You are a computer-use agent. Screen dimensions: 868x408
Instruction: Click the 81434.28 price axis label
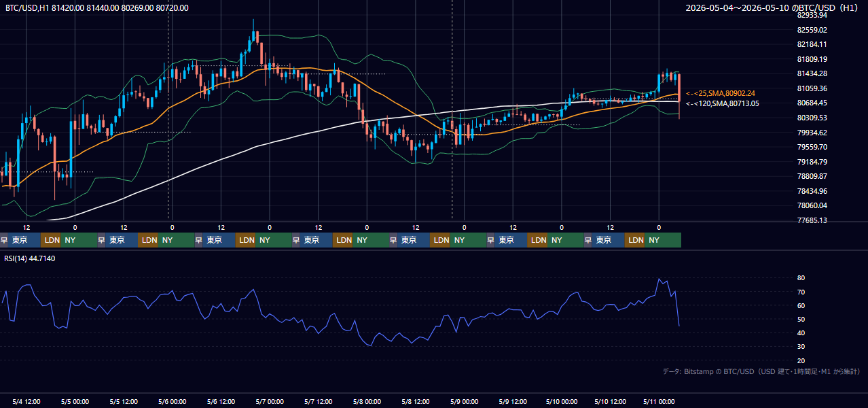pos(812,73)
